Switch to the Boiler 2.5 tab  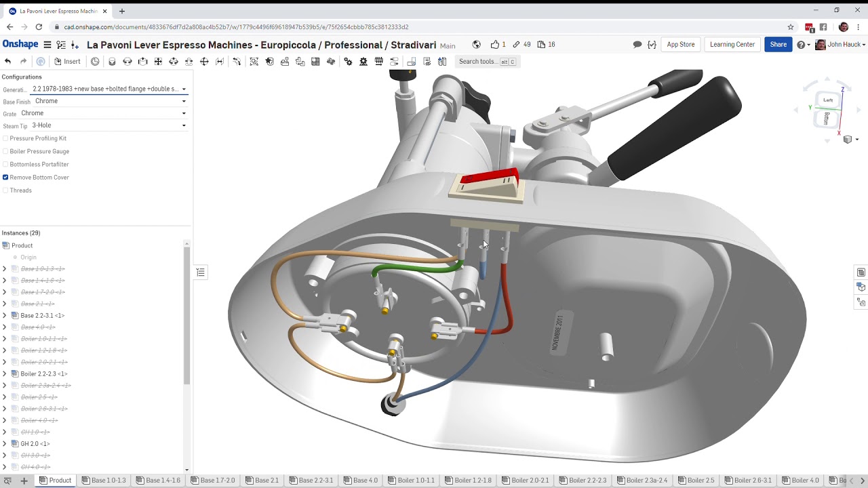pos(696,481)
